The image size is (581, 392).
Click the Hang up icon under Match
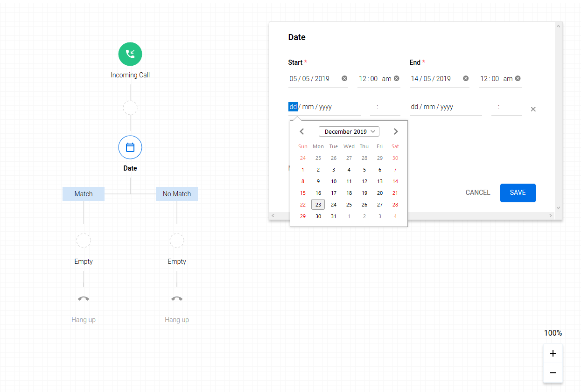[x=84, y=299]
